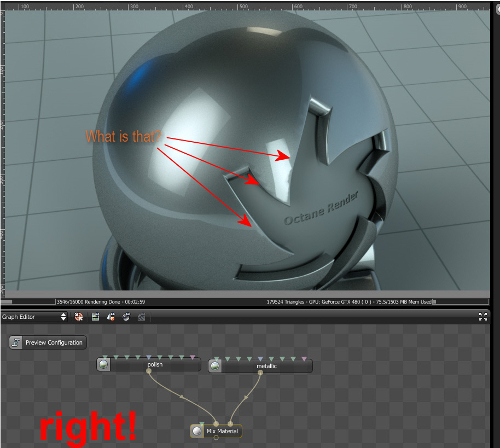This screenshot has height=448, width=500.
Task: Maximize the Graph Editor with the expand arrows icon
Action: 483,317
